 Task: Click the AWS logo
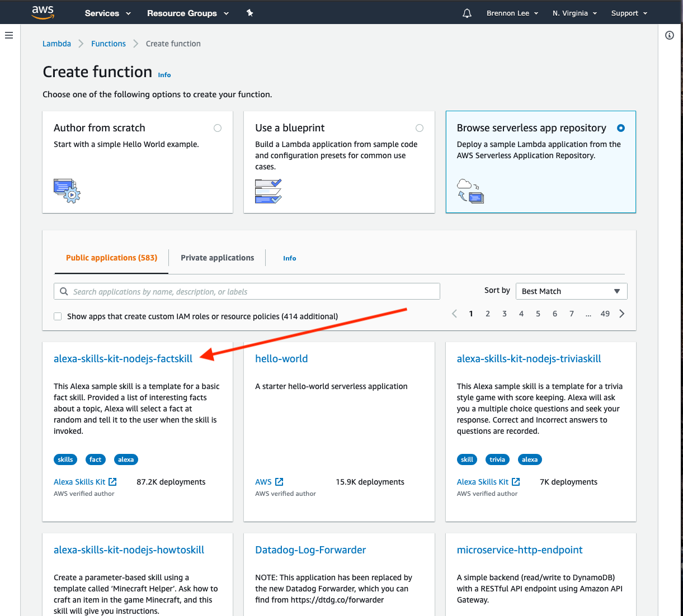(x=43, y=13)
